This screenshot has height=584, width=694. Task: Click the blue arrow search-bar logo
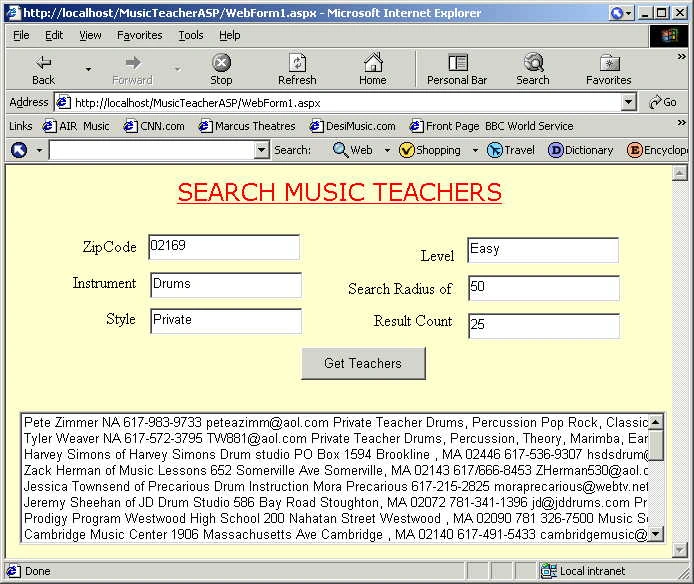pyautogui.click(x=19, y=150)
